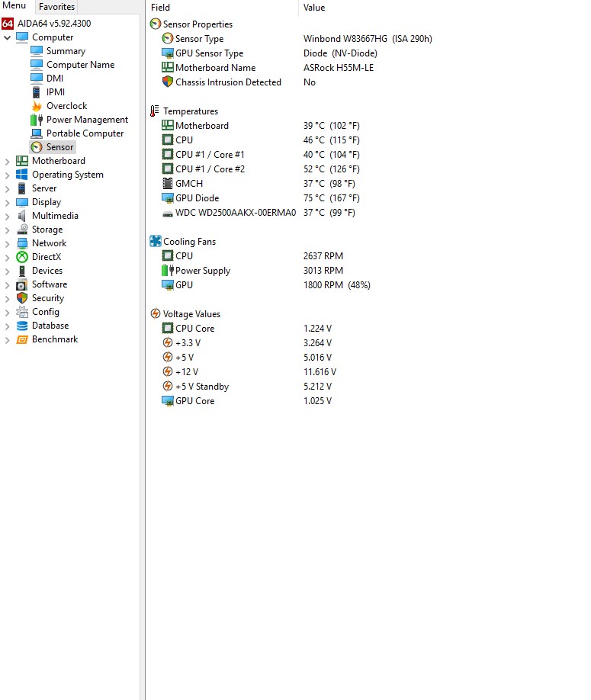This screenshot has width=591, height=700.
Task: Click the Database icon
Action: [x=22, y=326]
